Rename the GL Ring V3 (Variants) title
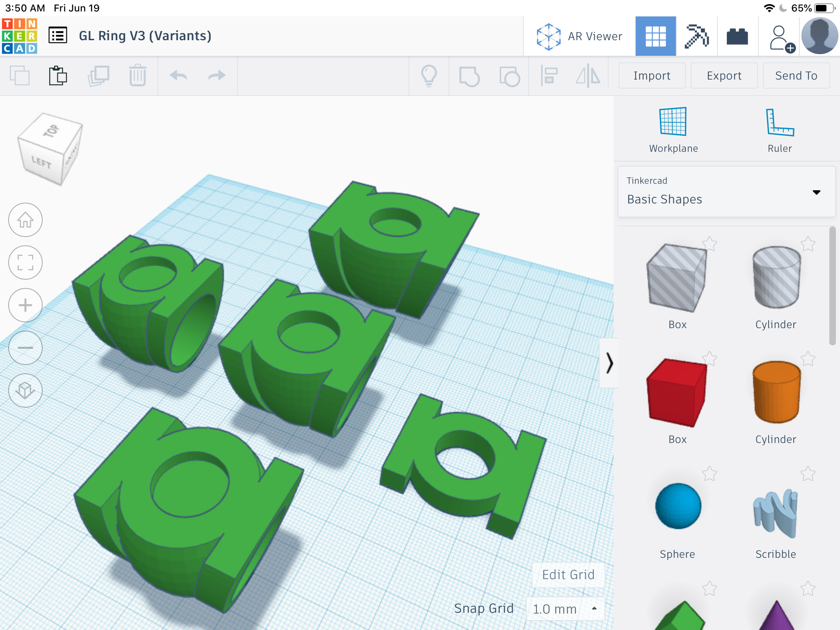The image size is (840, 630). tap(145, 36)
